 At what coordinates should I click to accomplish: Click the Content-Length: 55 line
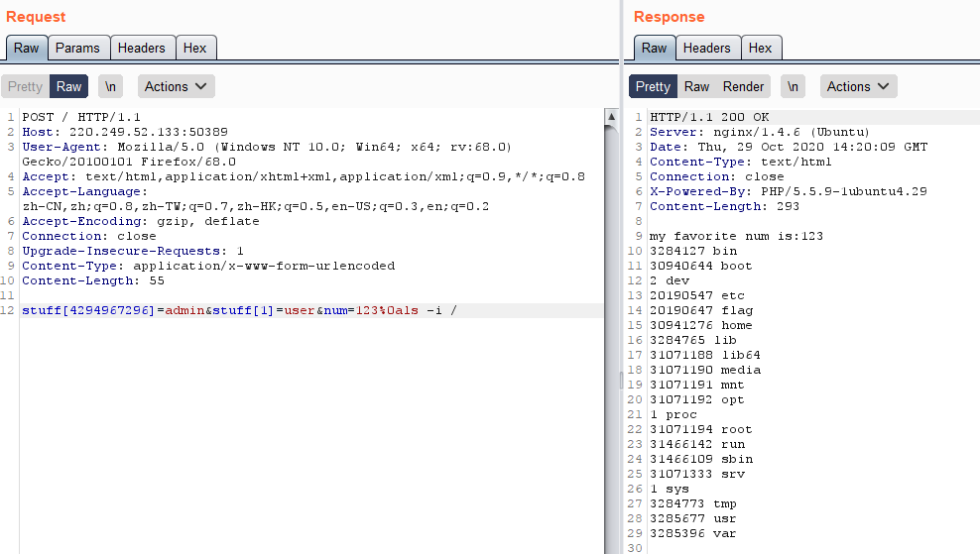pos(93,281)
